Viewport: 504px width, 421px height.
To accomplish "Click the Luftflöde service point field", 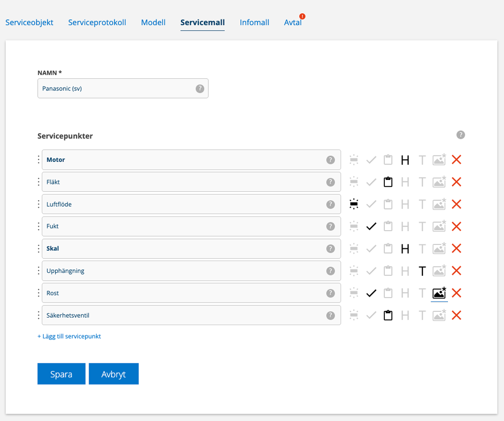I will [x=191, y=204].
